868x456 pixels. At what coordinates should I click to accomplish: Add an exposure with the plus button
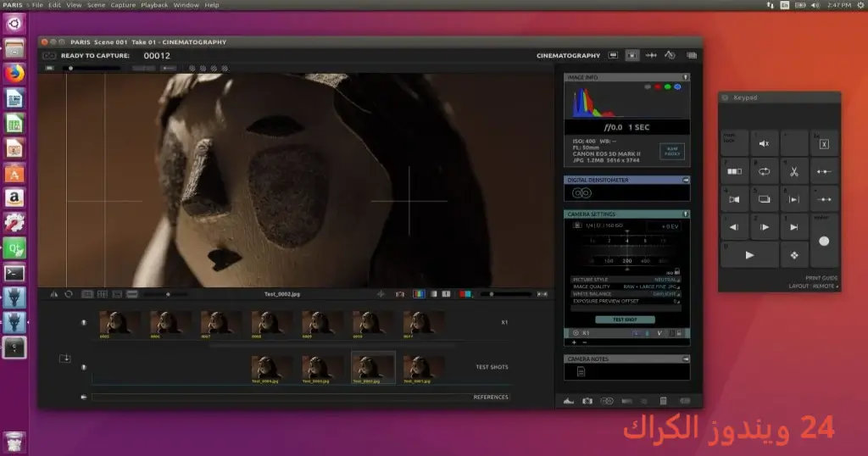[574, 342]
